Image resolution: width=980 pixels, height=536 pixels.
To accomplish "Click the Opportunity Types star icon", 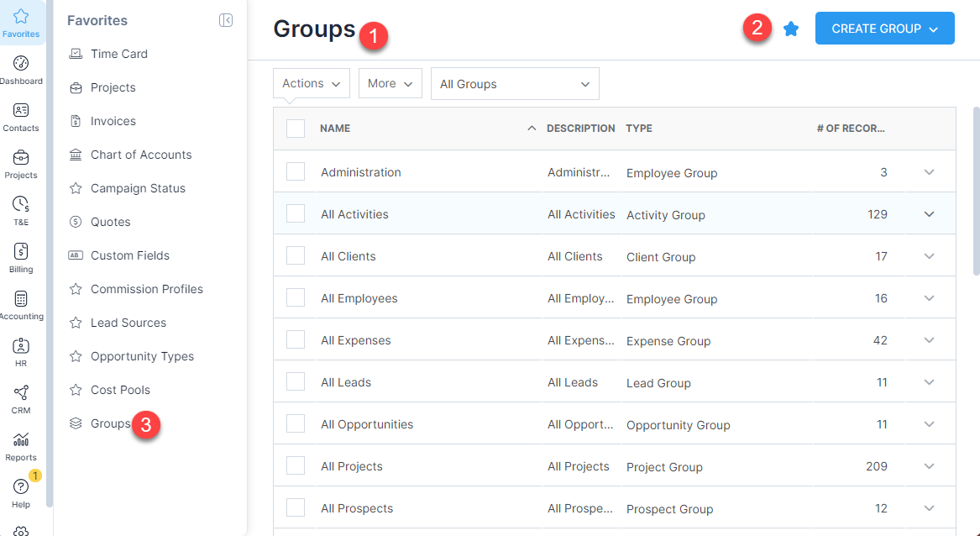I will click(76, 356).
